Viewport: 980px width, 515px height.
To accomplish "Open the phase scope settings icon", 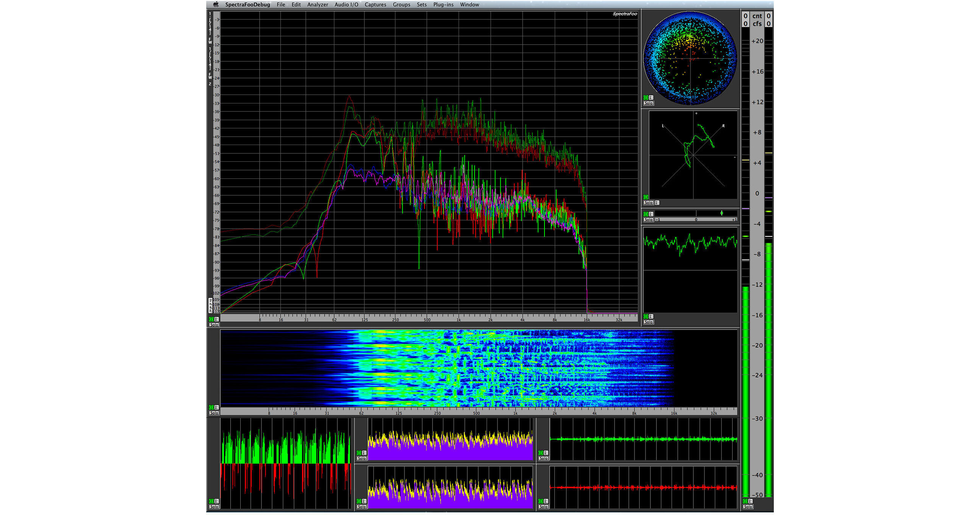I will pos(657,203).
